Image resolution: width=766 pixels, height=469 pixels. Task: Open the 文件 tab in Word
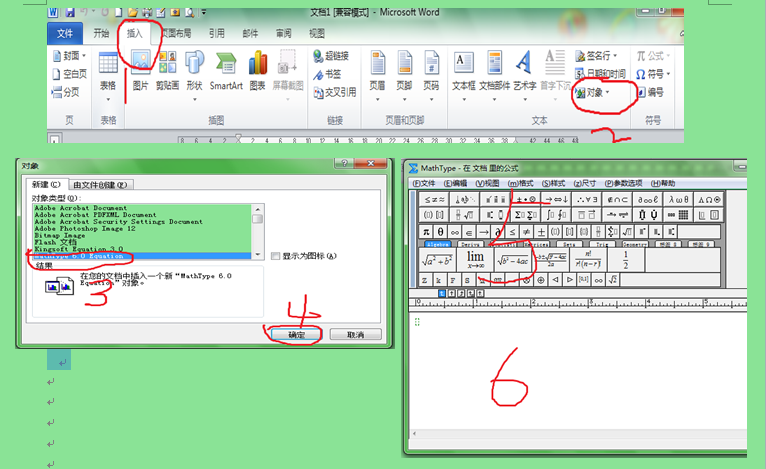[x=65, y=33]
